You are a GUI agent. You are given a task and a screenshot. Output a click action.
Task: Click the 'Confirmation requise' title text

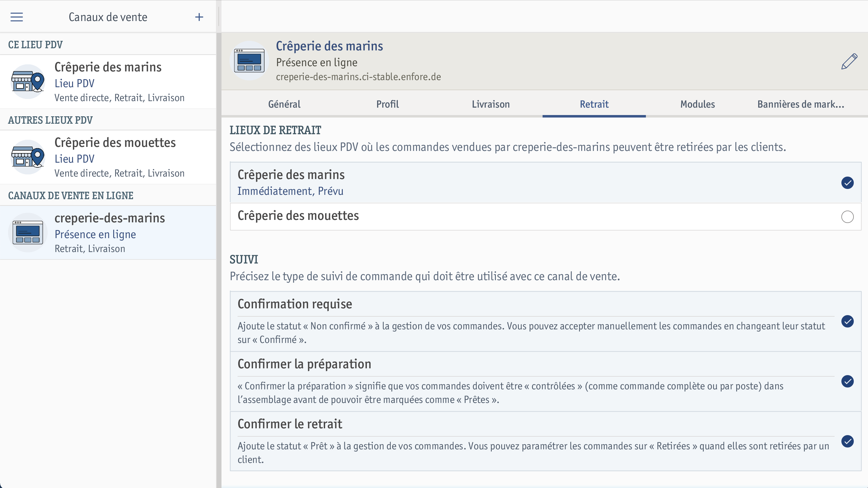click(x=295, y=304)
